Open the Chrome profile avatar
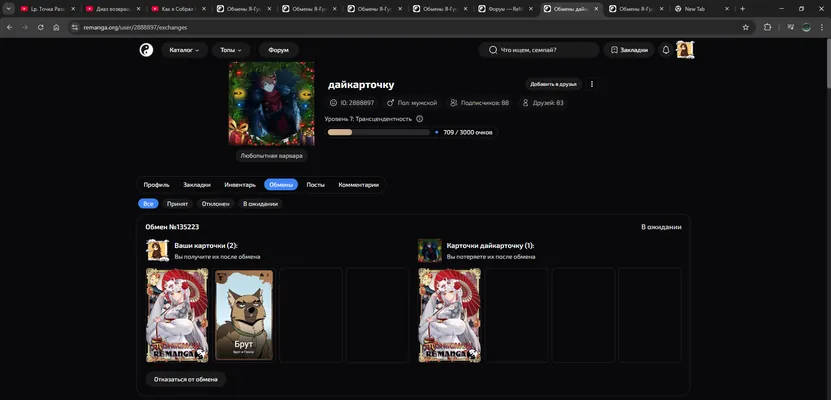 click(806, 27)
